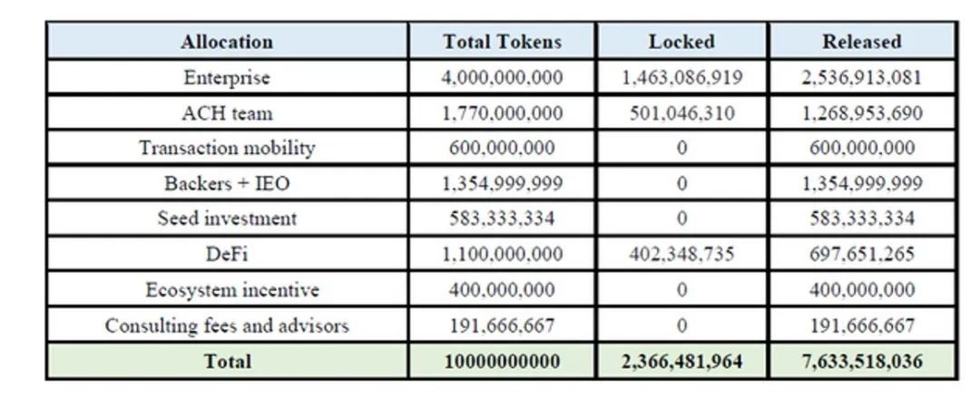Click total locked value 2,366,481,964
Viewport: 980px width, 418px height.
(x=681, y=361)
